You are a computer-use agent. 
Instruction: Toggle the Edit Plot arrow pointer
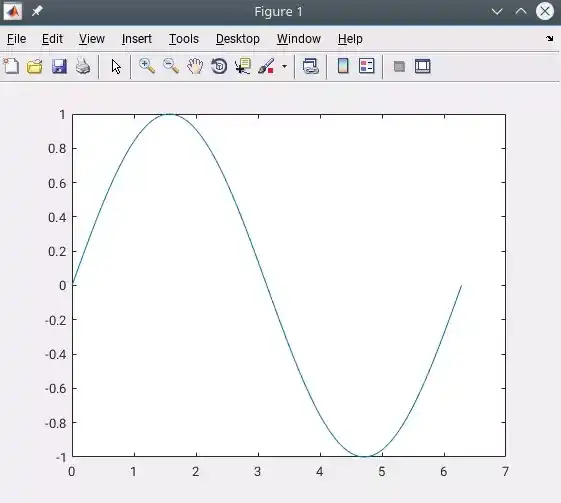coord(116,67)
